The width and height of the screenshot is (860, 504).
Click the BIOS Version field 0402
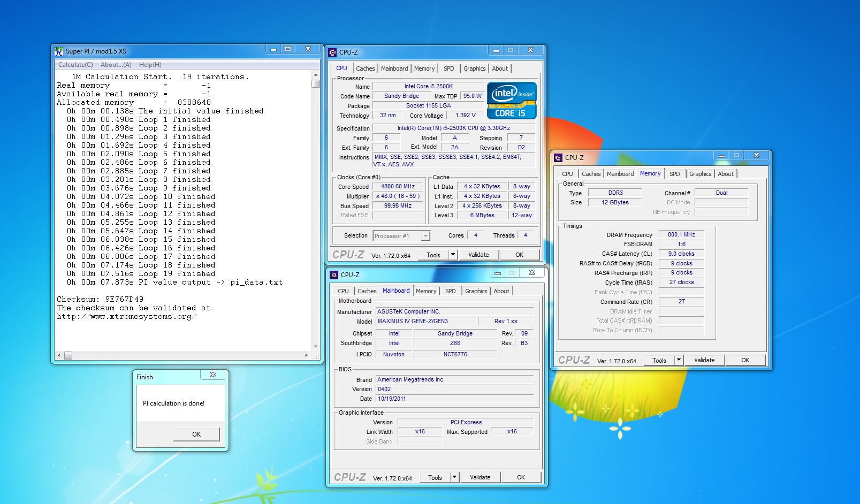[455, 389]
